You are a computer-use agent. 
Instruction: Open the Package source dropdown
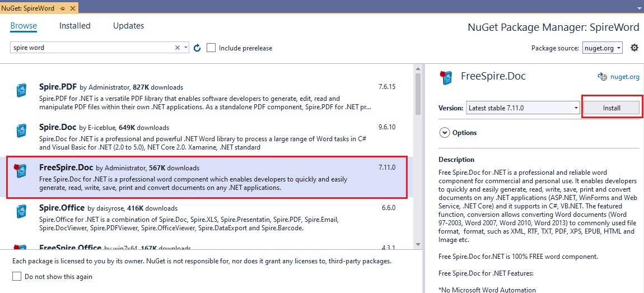pyautogui.click(x=603, y=48)
